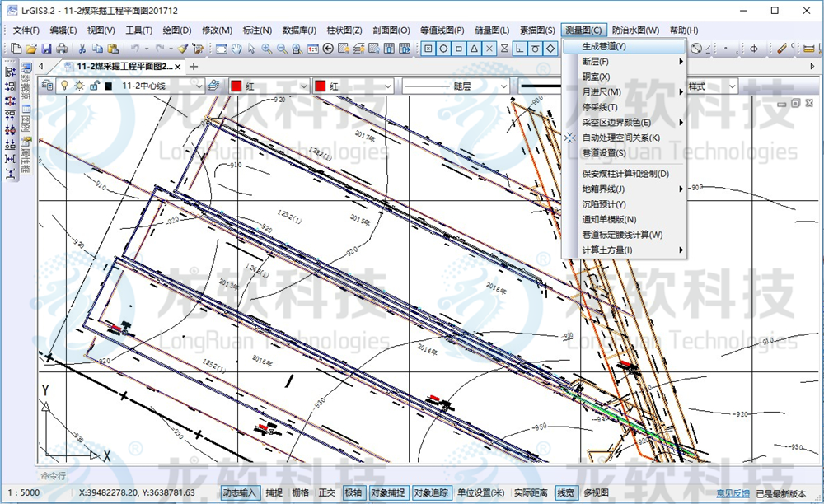The height and width of the screenshot is (504, 824).
Task: Open the 随层 linetype dropdown
Action: [503, 86]
